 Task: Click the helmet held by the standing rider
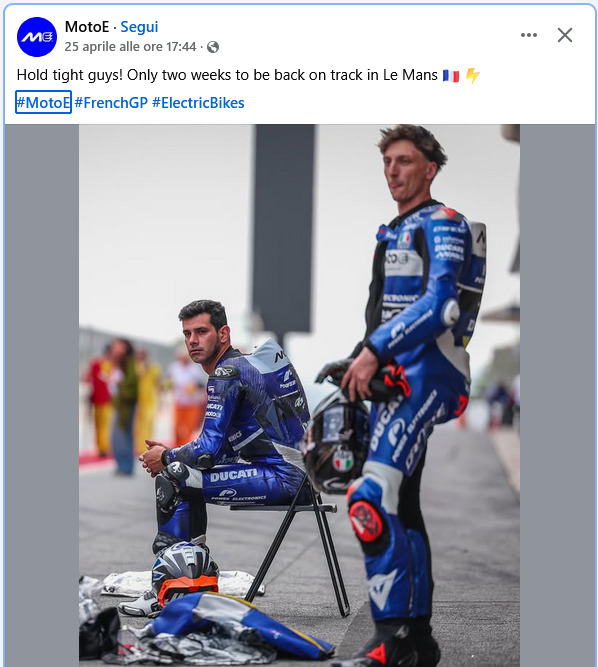[336, 442]
